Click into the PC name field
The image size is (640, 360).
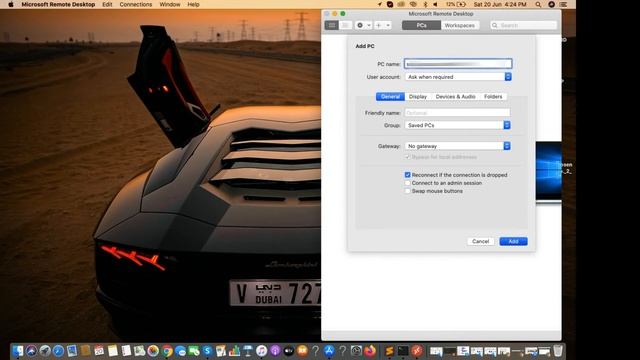(x=458, y=64)
